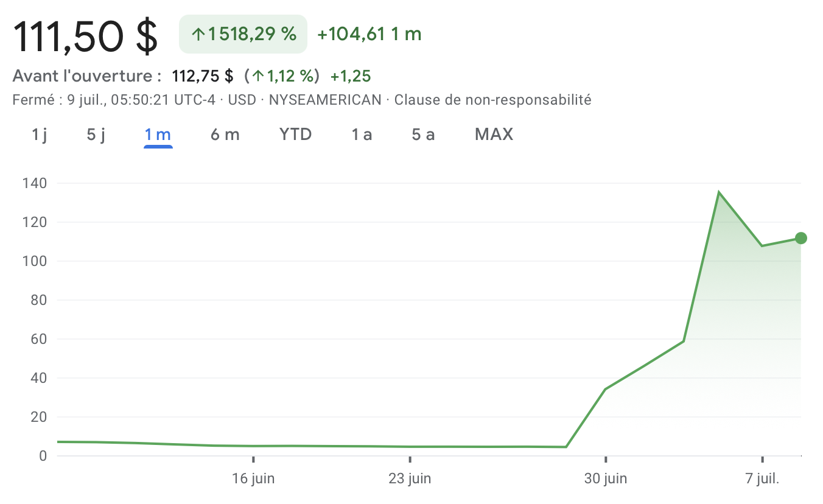Click the up arrow beside 1,12 %

[x=258, y=77]
